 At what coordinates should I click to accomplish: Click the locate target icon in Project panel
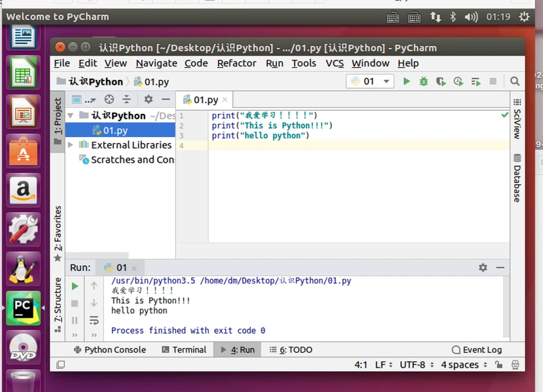pyautogui.click(x=109, y=100)
